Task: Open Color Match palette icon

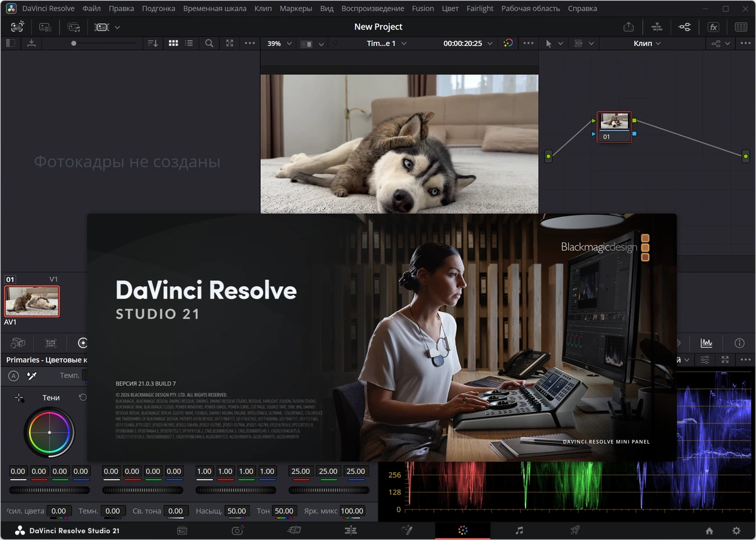Action: (50, 343)
